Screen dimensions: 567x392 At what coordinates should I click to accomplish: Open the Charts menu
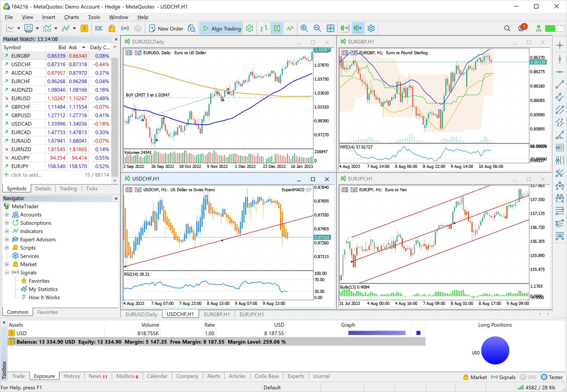(x=71, y=17)
